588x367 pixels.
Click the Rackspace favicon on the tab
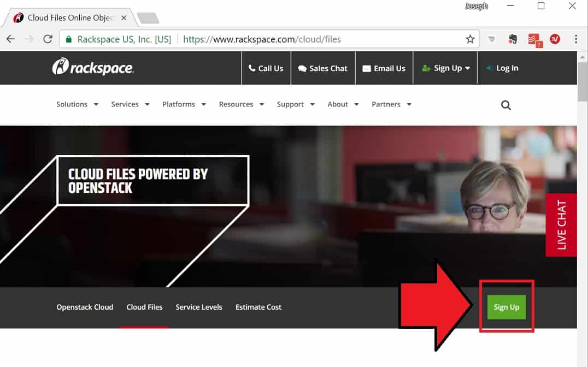(x=19, y=17)
